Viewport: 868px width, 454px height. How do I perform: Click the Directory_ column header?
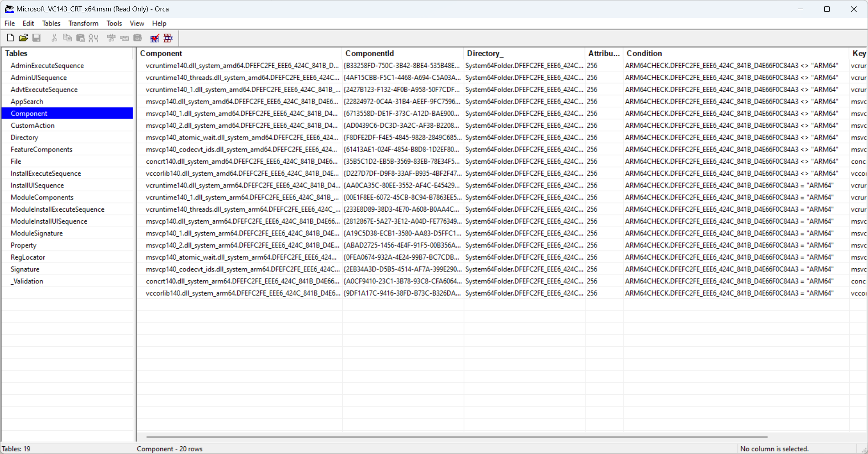tap(524, 53)
